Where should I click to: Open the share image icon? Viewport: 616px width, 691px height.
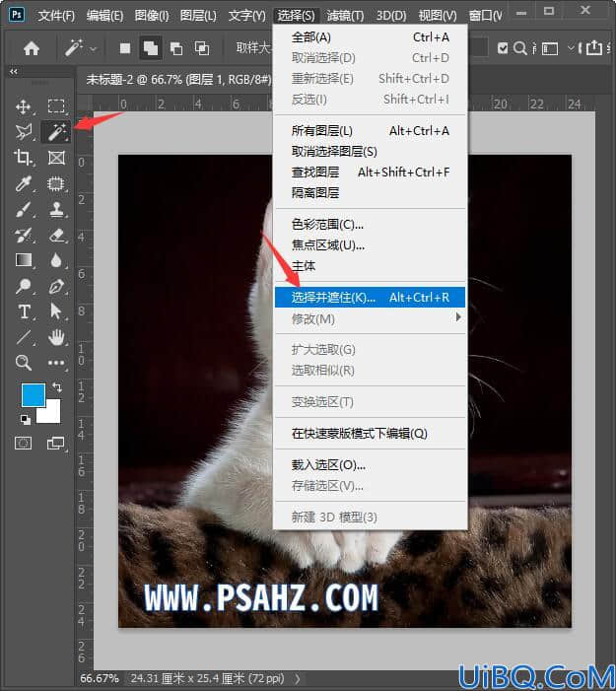click(594, 47)
